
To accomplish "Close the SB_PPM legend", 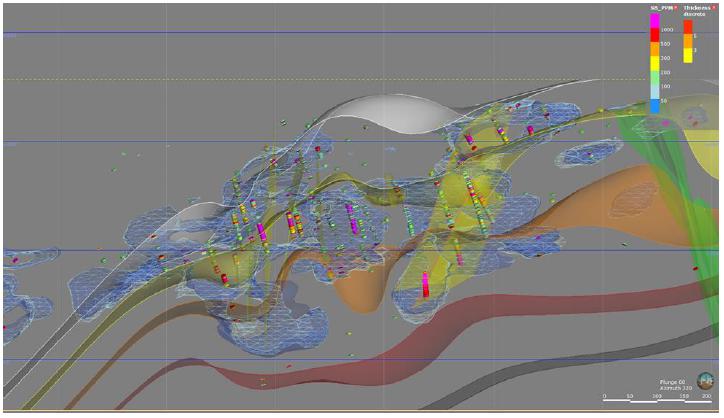I will pyautogui.click(x=677, y=6).
